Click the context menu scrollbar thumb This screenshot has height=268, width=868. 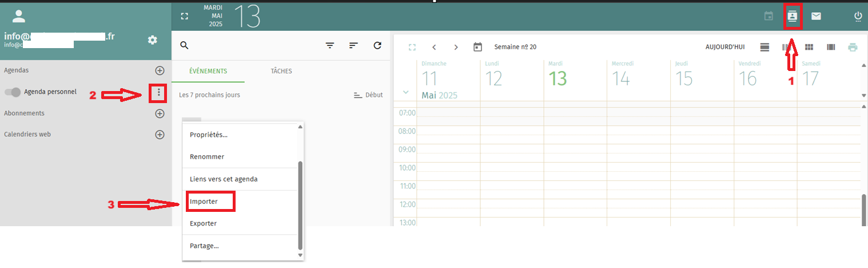click(301, 205)
